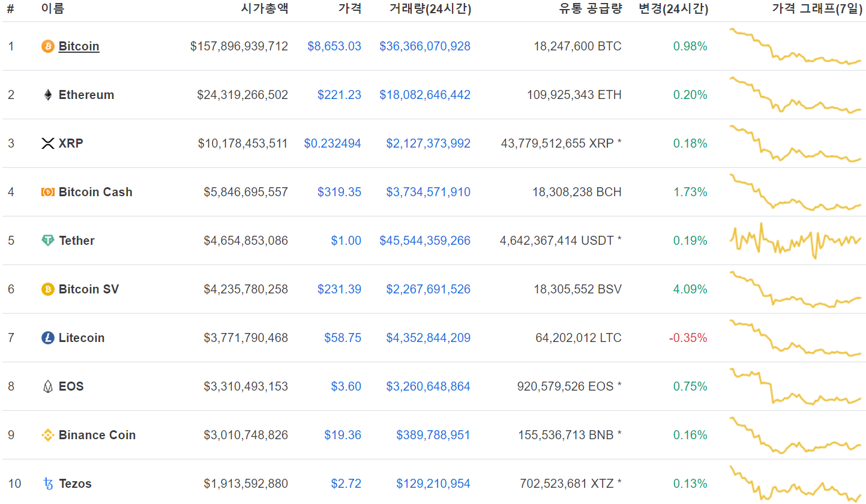This screenshot has width=866, height=504.
Task: Select supply 64,202,012 LTC
Action: click(x=579, y=338)
